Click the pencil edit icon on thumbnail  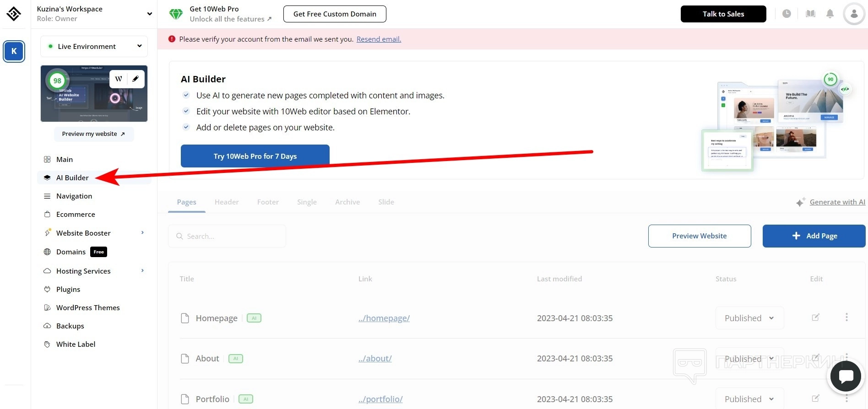(x=136, y=79)
